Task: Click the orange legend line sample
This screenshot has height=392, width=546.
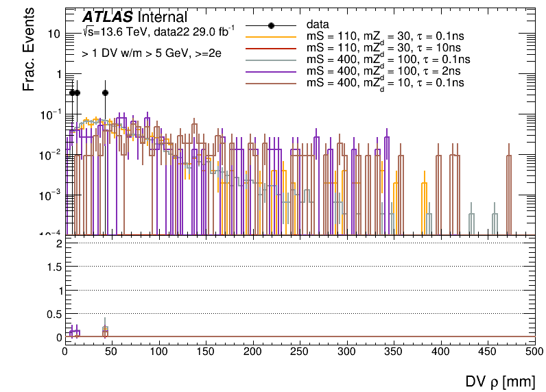Action: (x=271, y=37)
